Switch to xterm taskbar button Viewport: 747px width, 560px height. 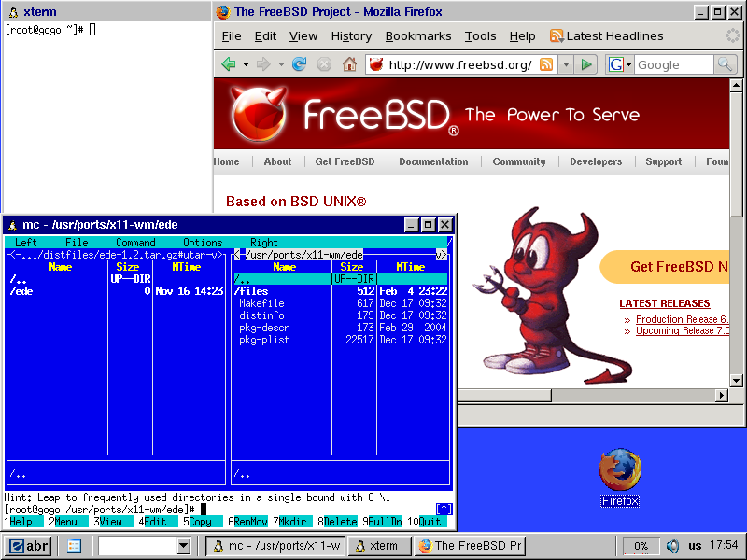[x=379, y=546]
